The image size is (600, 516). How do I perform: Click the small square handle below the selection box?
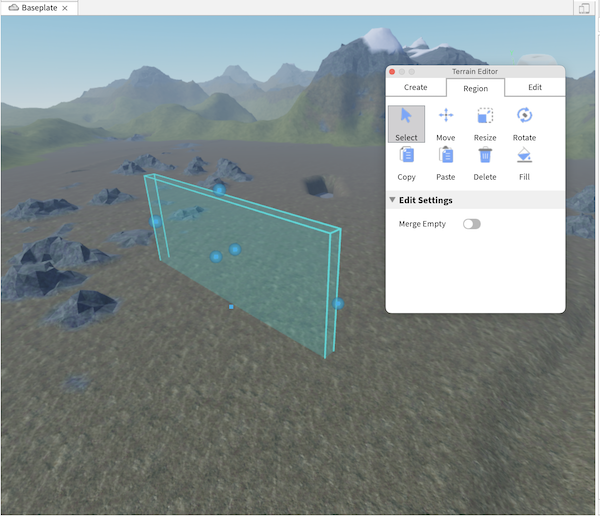click(231, 307)
